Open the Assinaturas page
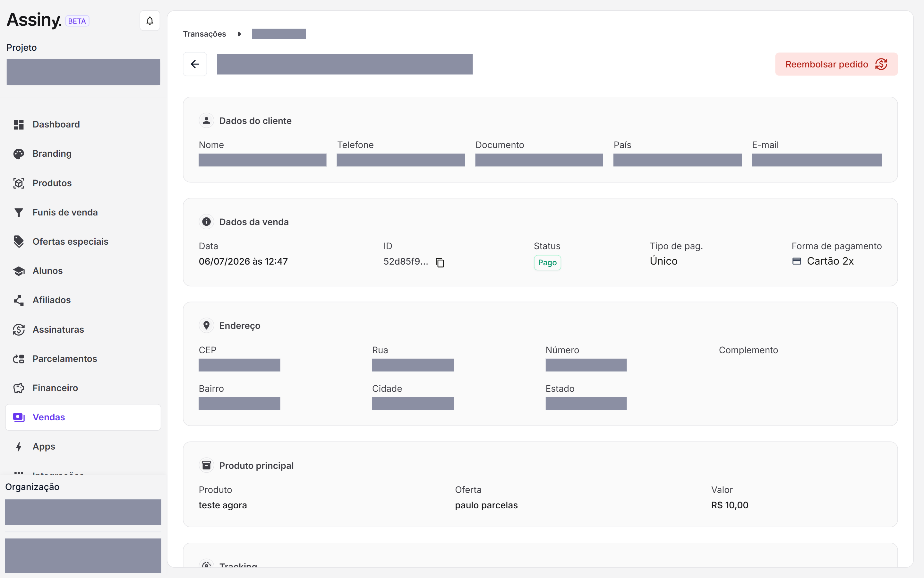 pos(83,329)
